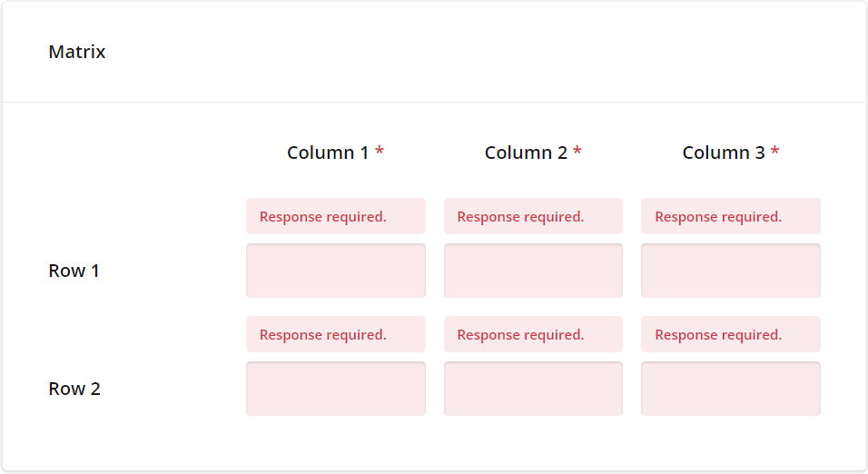Select the Row 2 label
The height and width of the screenshot is (474, 868).
(74, 389)
